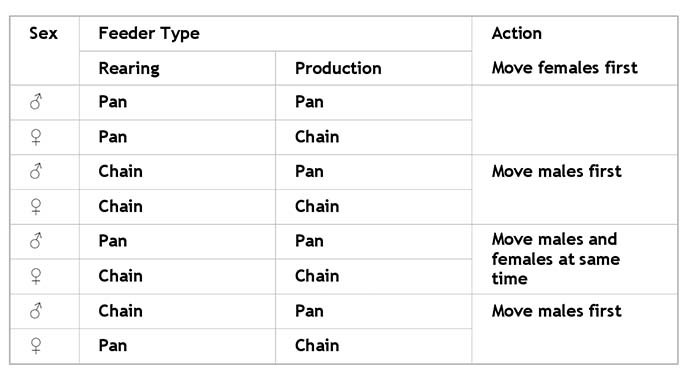
Task: Select the female symbol in bottom row
Action: point(36,346)
